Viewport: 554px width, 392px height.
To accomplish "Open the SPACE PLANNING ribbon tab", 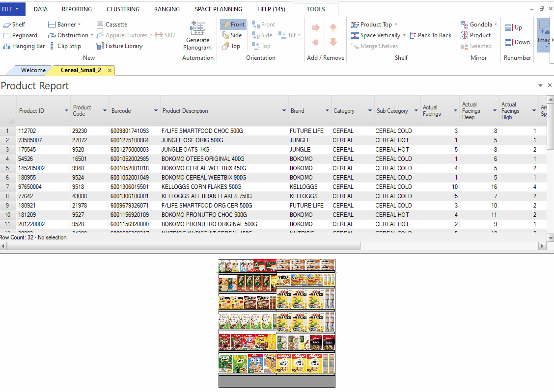I will pyautogui.click(x=219, y=9).
